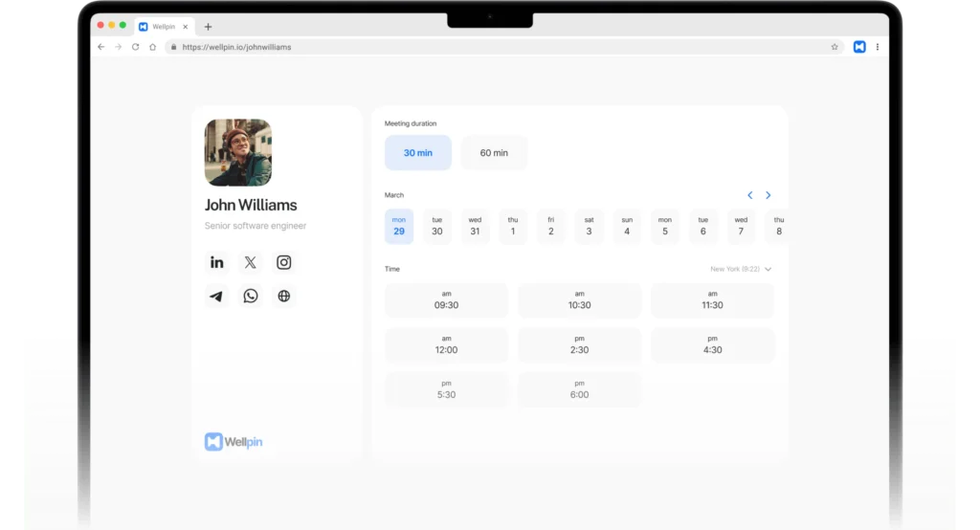
Task: Switch to the Wellpin browser tab
Action: tap(163, 27)
